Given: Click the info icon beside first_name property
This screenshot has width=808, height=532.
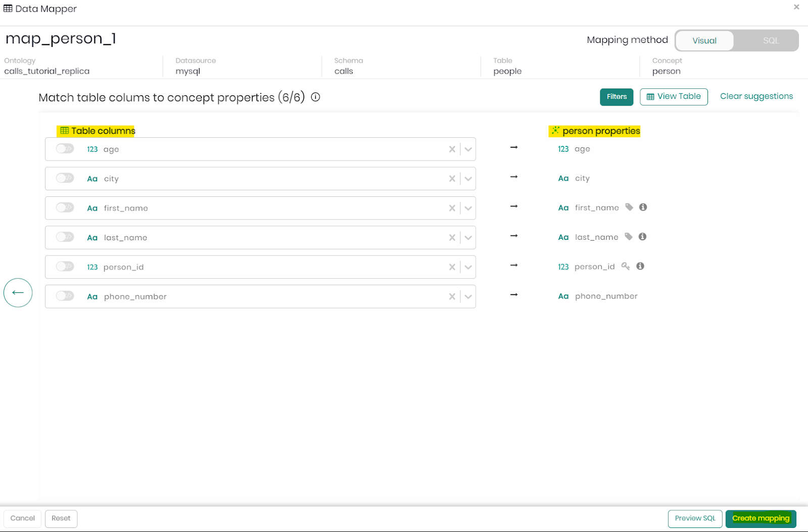Looking at the screenshot, I should coord(642,207).
